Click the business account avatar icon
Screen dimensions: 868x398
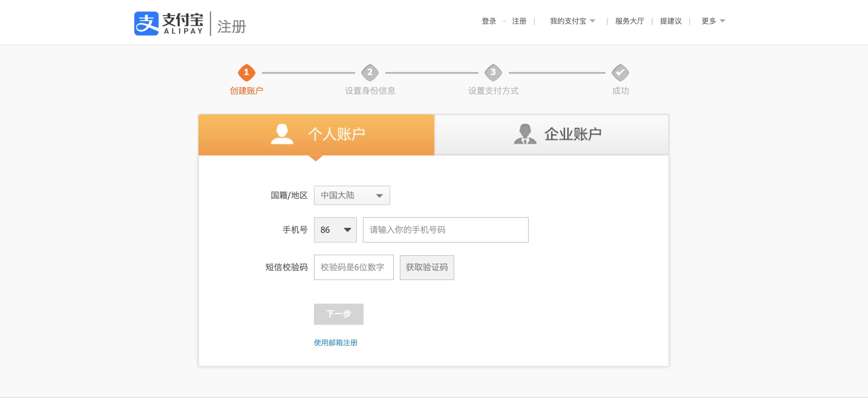525,134
